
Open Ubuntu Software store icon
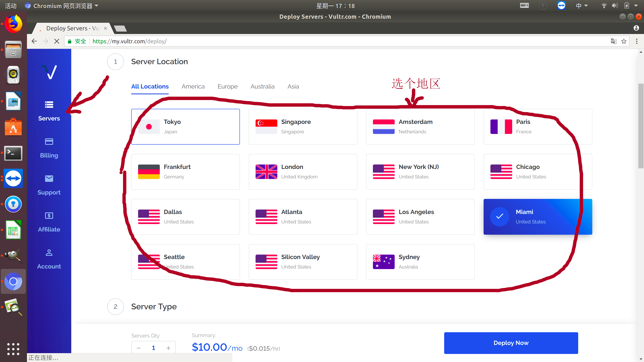pos(13,127)
